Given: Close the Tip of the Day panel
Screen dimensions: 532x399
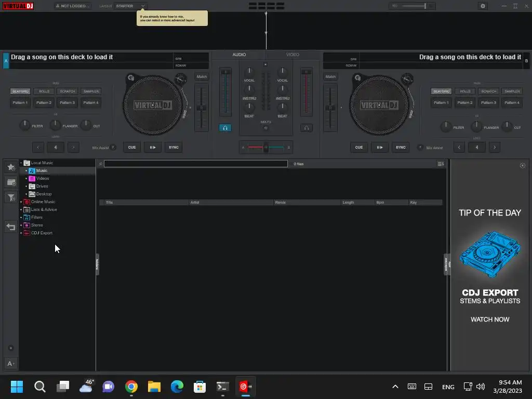Looking at the screenshot, I should 523,166.
